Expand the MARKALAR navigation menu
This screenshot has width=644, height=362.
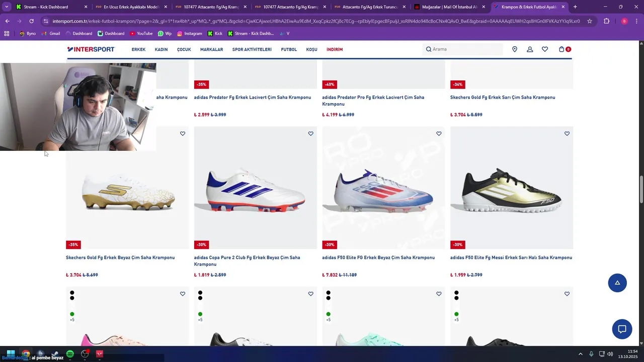[211, 49]
